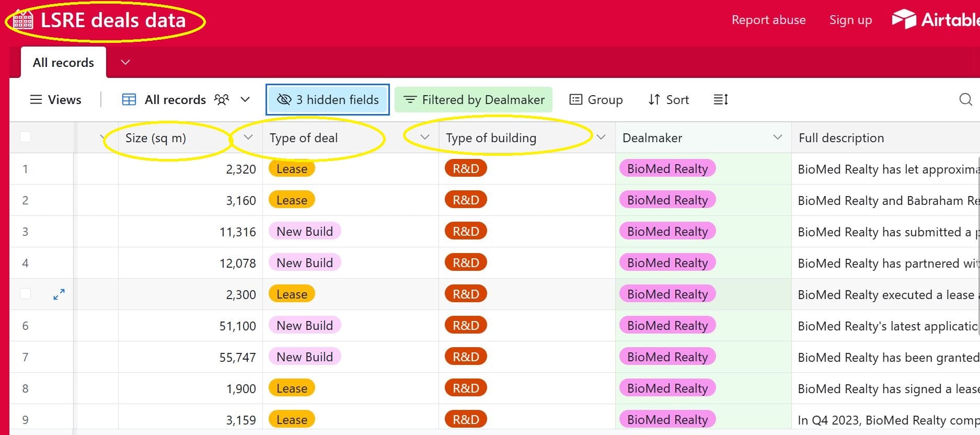Click the R&D tag in row 7
Screen dimensions: 980x435
[x=466, y=357]
